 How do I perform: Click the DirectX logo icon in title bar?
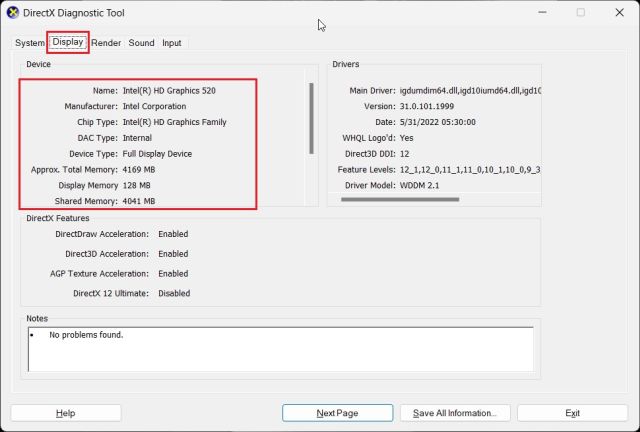click(x=13, y=13)
